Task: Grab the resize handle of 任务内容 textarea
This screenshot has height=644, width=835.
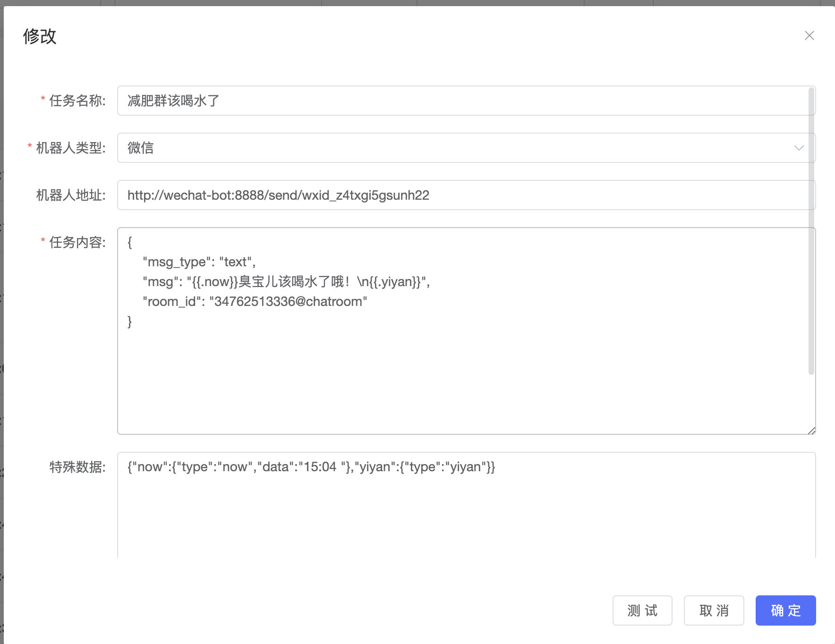Action: click(x=811, y=430)
